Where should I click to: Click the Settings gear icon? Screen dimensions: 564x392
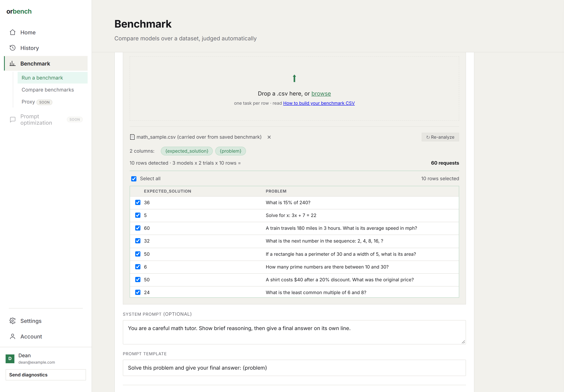click(x=13, y=321)
